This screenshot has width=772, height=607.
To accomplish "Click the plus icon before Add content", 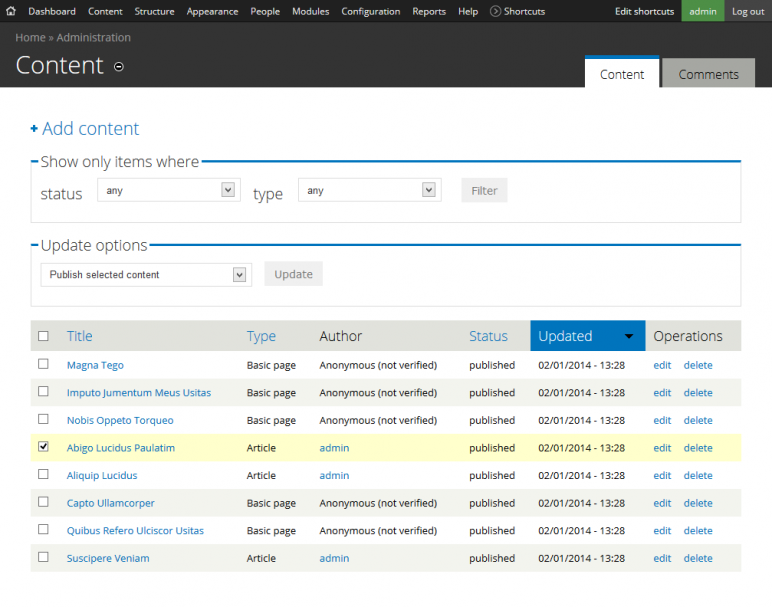I will tap(34, 129).
